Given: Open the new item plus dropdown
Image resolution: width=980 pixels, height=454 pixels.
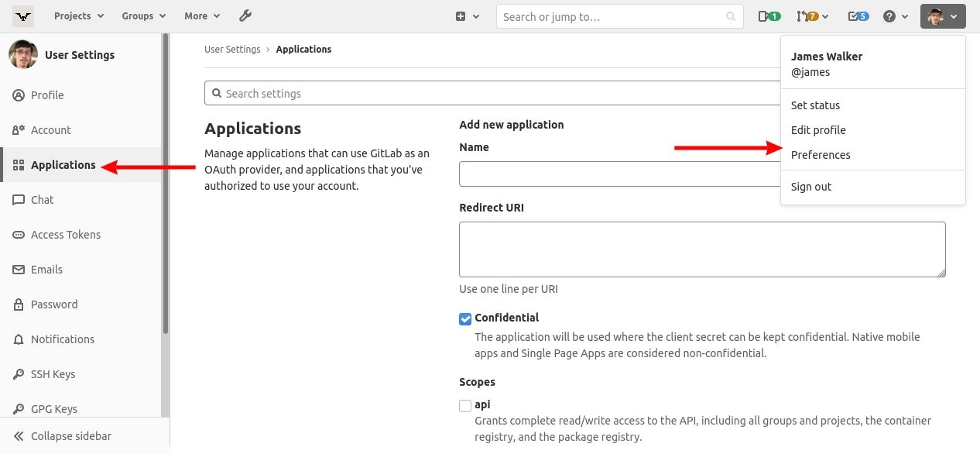Looking at the screenshot, I should tap(467, 16).
